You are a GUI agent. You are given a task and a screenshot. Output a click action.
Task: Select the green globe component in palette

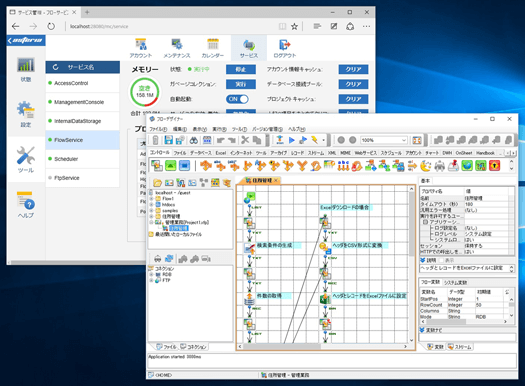467,165
